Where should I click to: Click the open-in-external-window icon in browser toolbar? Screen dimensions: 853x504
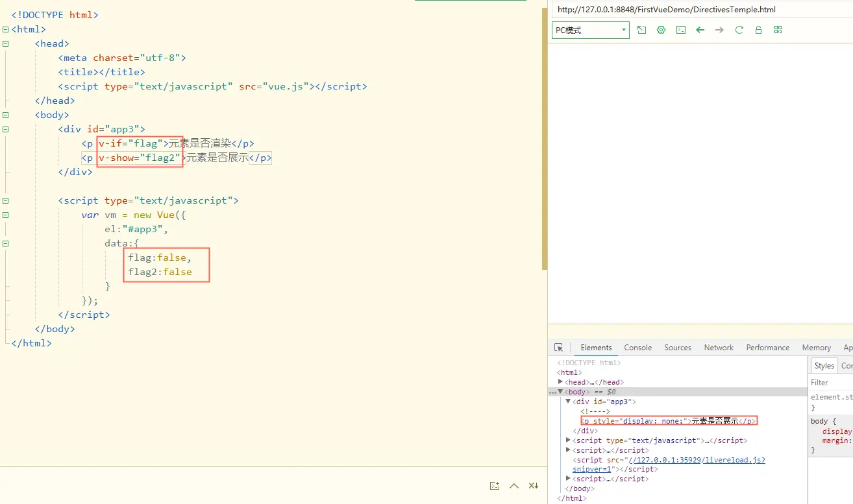[x=641, y=30]
